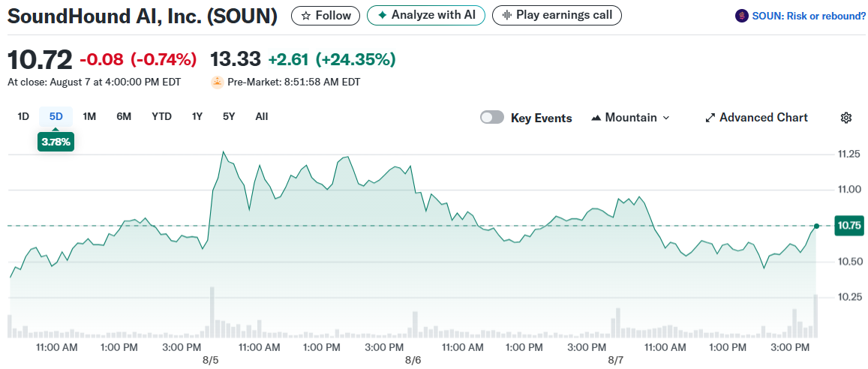Screen dimensions: 868x369
Task: Select the 5Y time range tab
Action: point(229,117)
